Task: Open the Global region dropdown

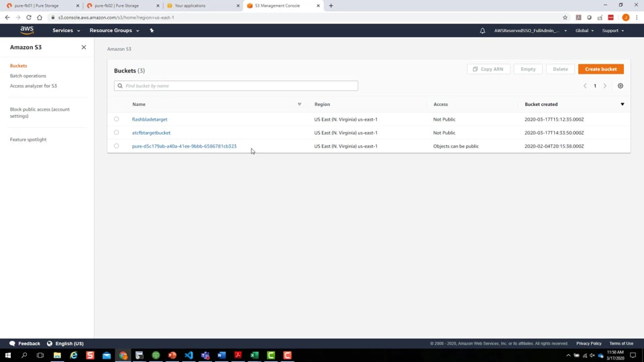Action: coord(584,30)
